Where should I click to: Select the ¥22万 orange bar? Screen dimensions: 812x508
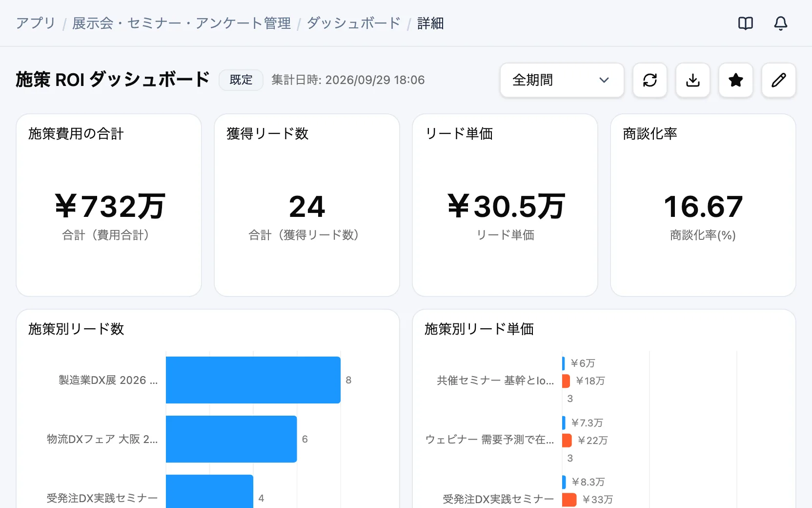pos(567,441)
